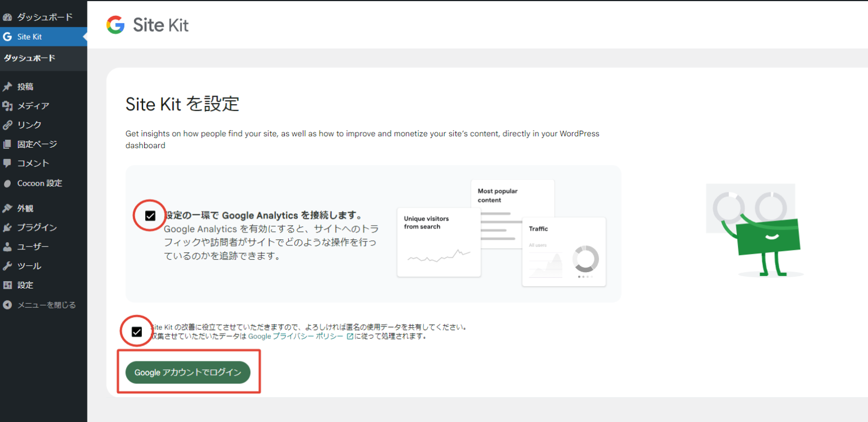Click the Unique visitors from search card
868x422 pixels.
439,242
